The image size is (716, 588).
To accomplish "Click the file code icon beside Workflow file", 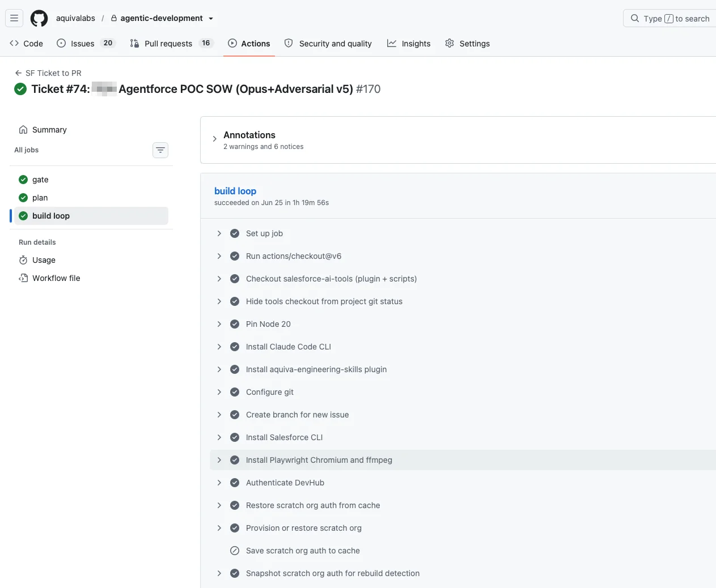I will (23, 278).
